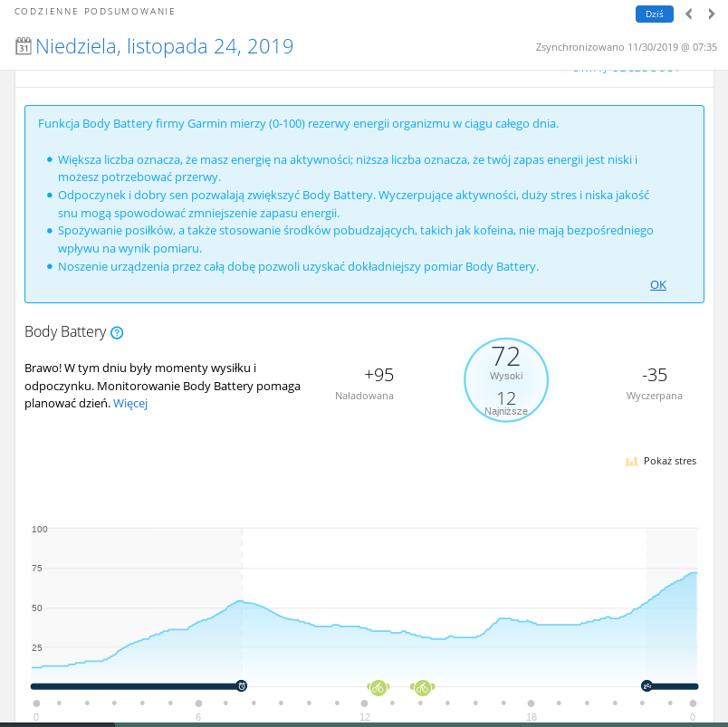This screenshot has width=728, height=727.
Task: Click timeline dot at hour 6
Action: (x=198, y=703)
